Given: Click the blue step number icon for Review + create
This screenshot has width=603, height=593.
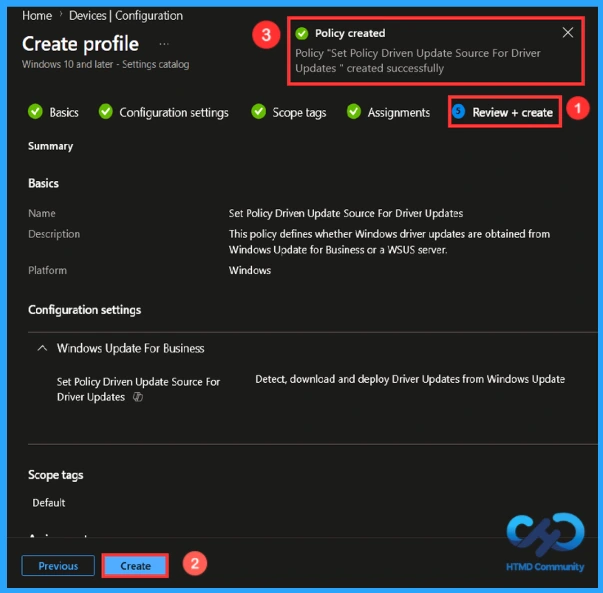Looking at the screenshot, I should tap(458, 112).
